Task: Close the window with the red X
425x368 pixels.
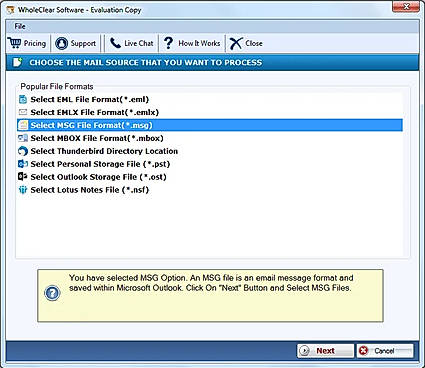Action: (x=406, y=6)
